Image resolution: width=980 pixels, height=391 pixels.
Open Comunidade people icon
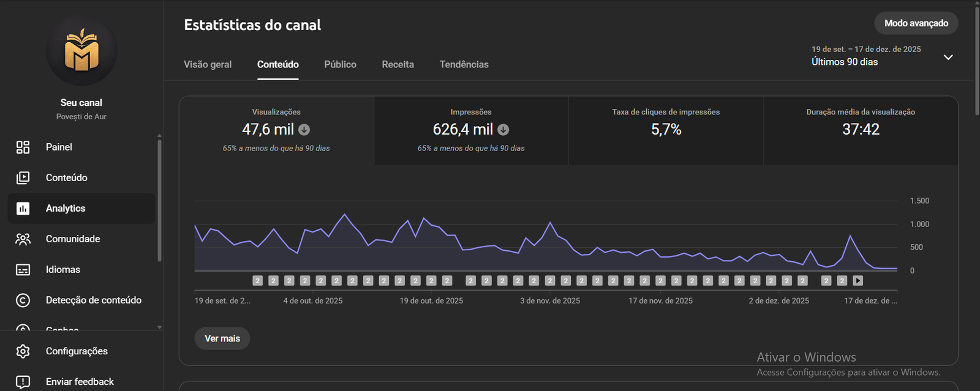pyautogui.click(x=23, y=239)
